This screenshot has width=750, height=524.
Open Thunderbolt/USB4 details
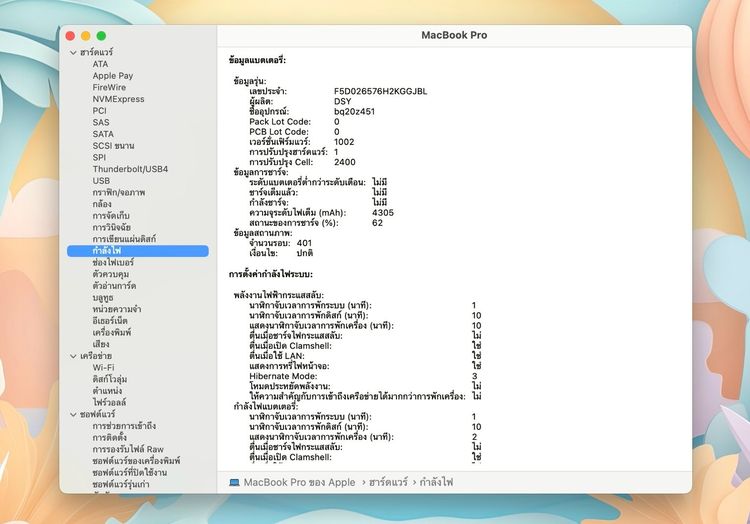(130, 169)
